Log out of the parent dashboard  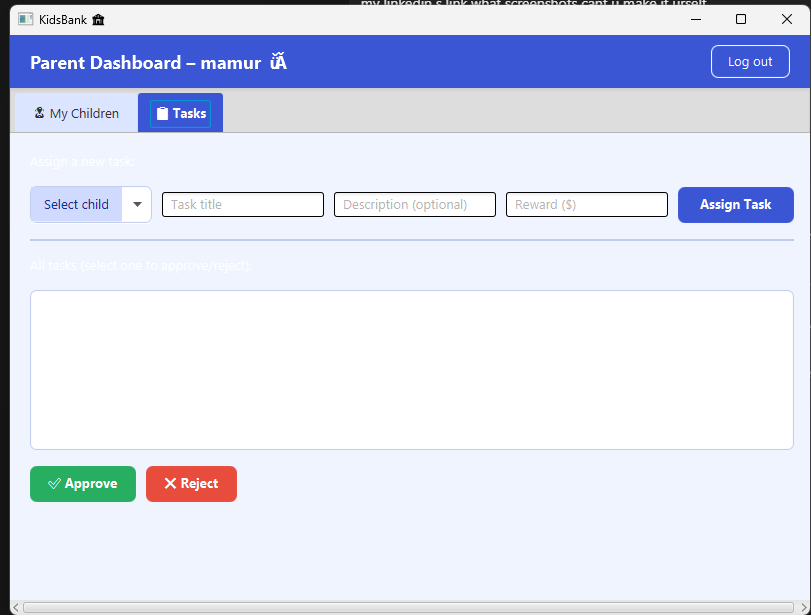pyautogui.click(x=750, y=62)
